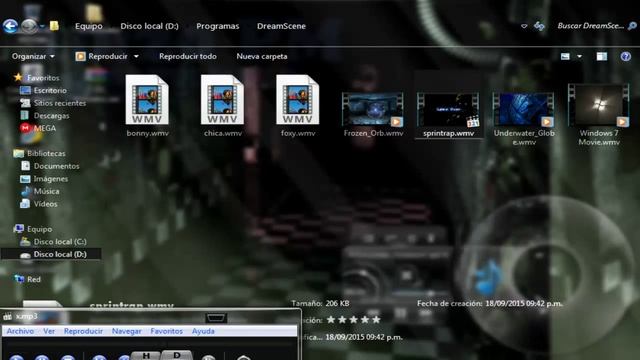The height and width of the screenshot is (360, 640).
Task: Open Explorer help question mark icon
Action: pos(626,56)
